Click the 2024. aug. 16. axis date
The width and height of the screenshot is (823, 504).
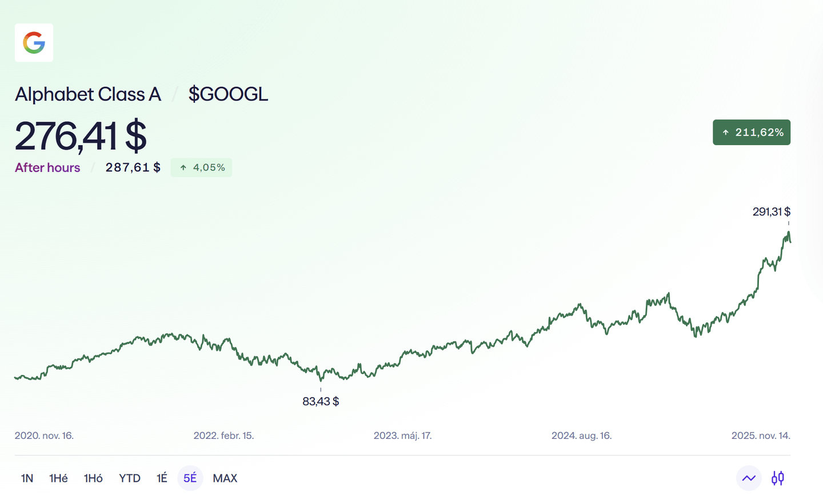pos(581,435)
